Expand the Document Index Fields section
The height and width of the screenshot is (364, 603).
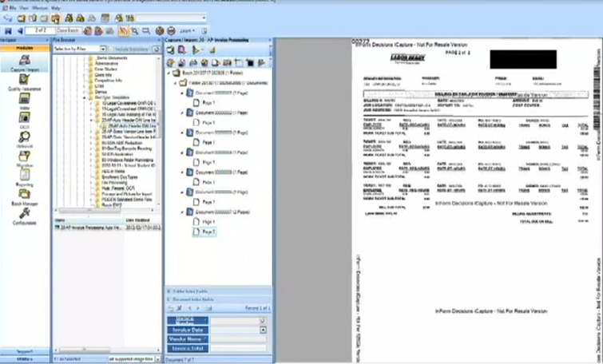pos(169,299)
